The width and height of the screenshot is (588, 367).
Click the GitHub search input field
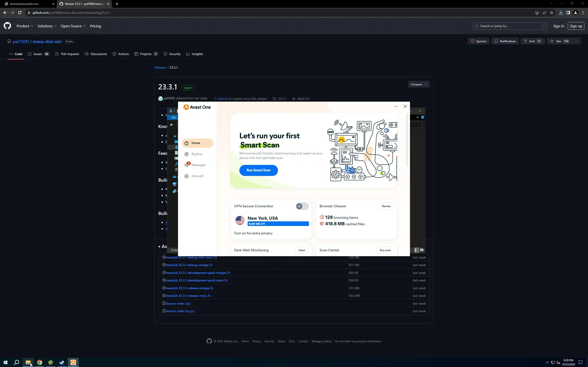tap(509, 26)
